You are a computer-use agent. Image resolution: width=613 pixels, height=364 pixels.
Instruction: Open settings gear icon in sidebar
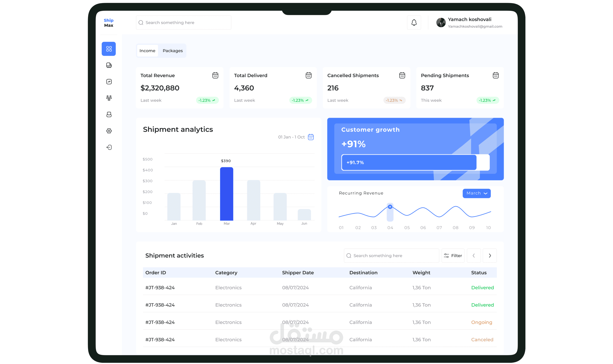tap(109, 131)
